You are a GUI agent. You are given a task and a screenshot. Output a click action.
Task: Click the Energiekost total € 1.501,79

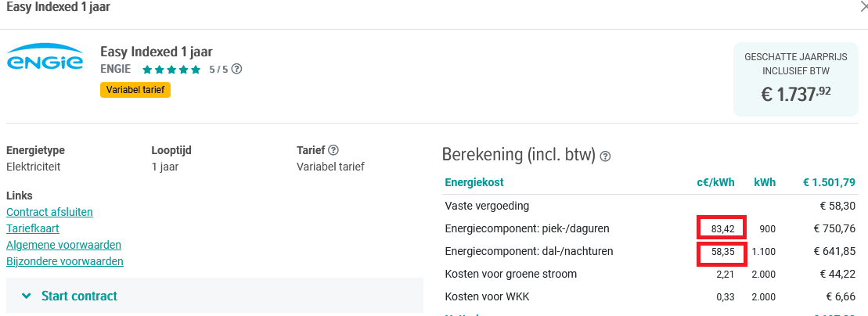tap(829, 183)
